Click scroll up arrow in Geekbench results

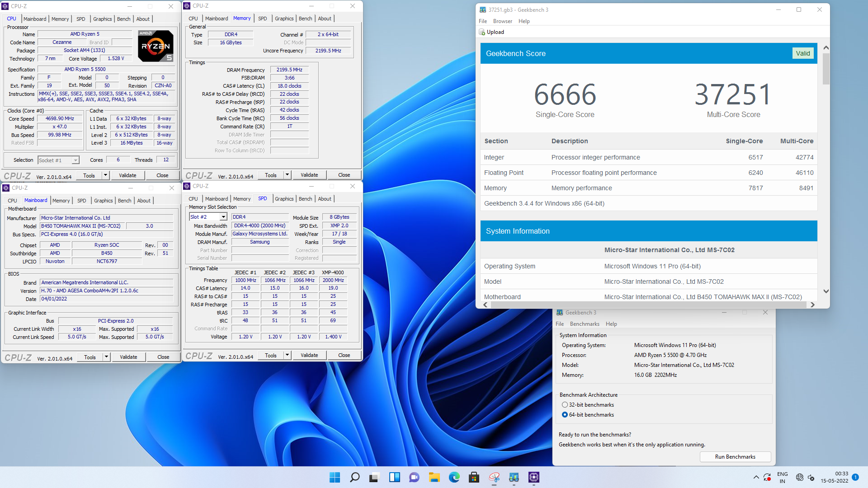pyautogui.click(x=826, y=47)
